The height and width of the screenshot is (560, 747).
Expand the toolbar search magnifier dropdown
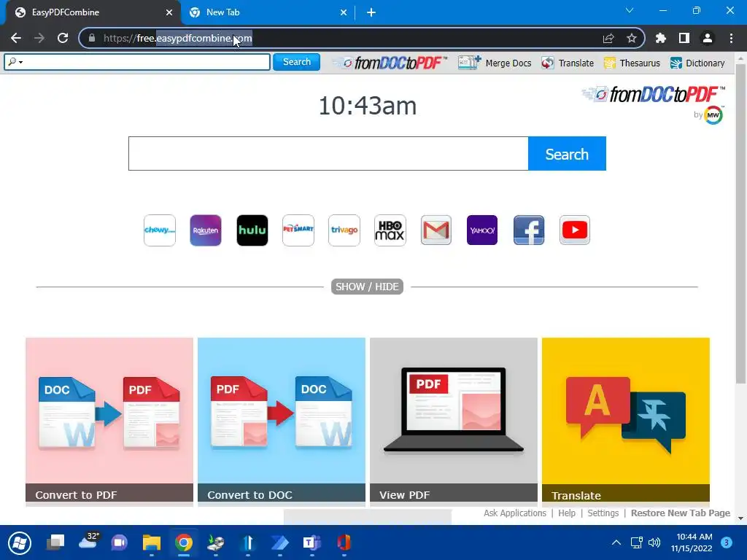click(x=15, y=62)
